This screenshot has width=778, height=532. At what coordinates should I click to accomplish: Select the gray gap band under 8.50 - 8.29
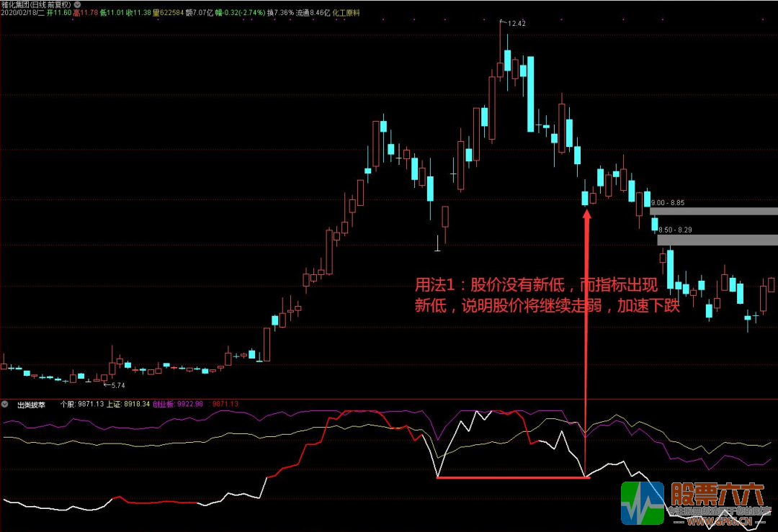pos(717,240)
